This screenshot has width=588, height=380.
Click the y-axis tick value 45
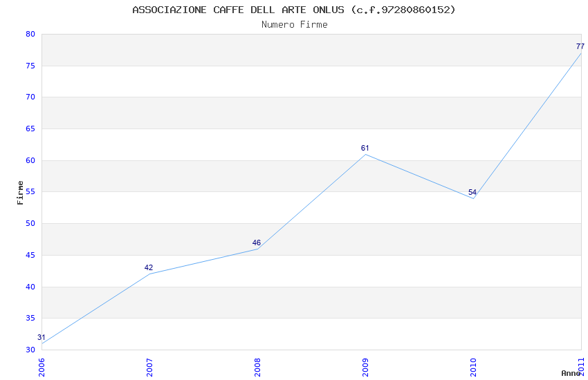pyautogui.click(x=30, y=256)
